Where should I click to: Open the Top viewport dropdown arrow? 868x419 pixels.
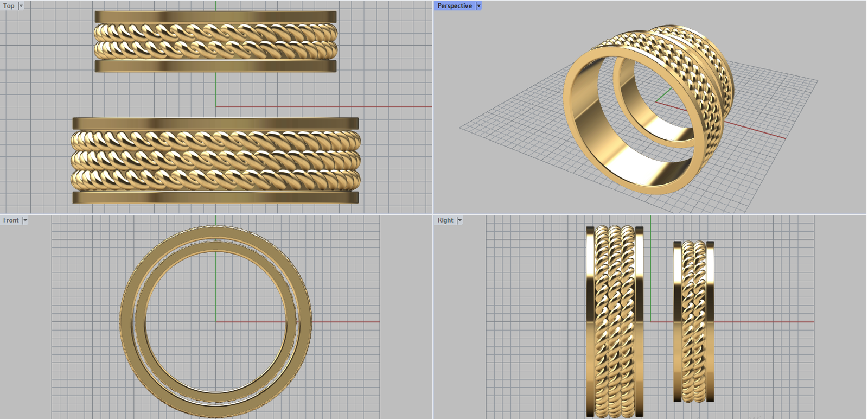tap(21, 6)
